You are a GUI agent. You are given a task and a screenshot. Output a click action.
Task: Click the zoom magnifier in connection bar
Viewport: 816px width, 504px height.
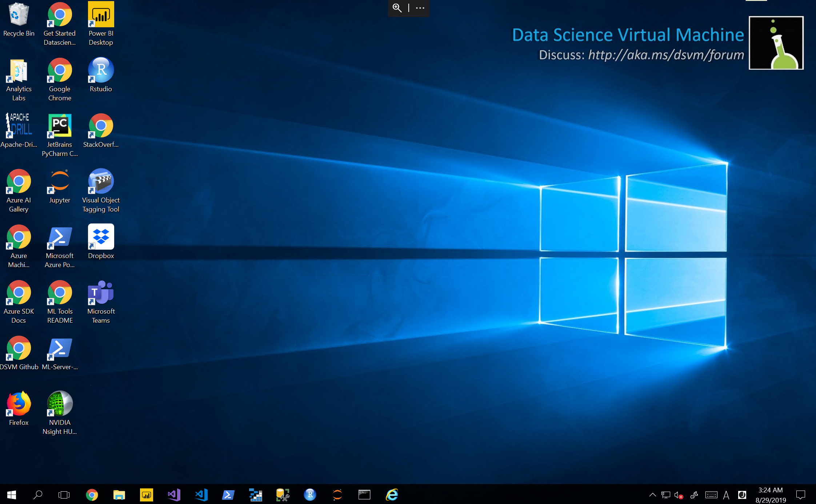(397, 8)
